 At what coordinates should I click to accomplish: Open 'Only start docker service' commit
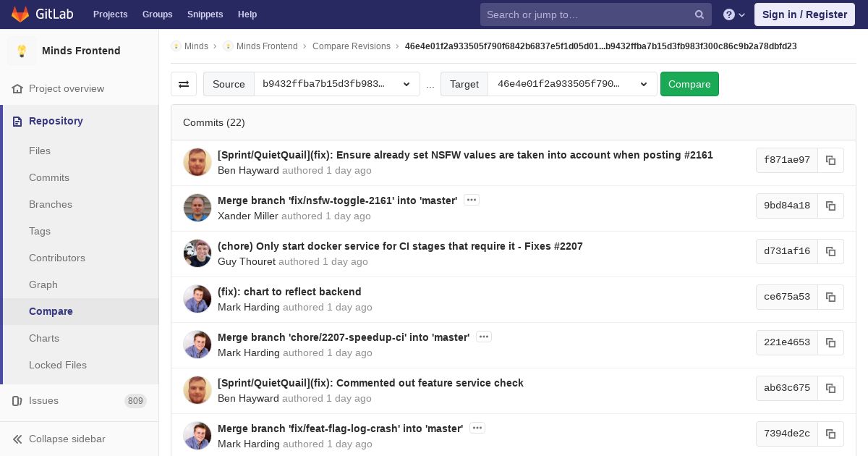pos(400,246)
